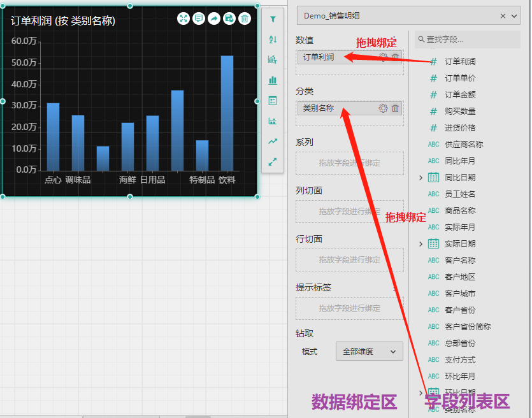Image resolution: width=532 pixels, height=418 pixels.
Task: Open the properties list icon
Action: click(273, 101)
